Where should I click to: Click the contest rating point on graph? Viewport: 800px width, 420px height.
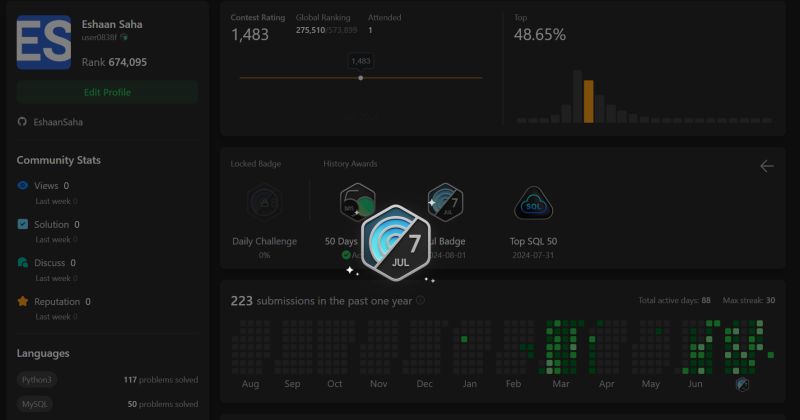pos(361,78)
